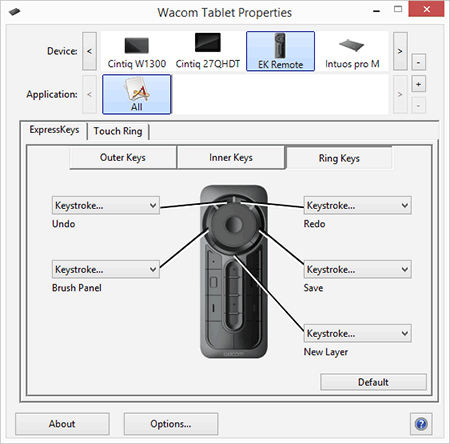The width and height of the screenshot is (450, 444).
Task: Open the Inner Keys sub-tab
Action: pos(231,157)
